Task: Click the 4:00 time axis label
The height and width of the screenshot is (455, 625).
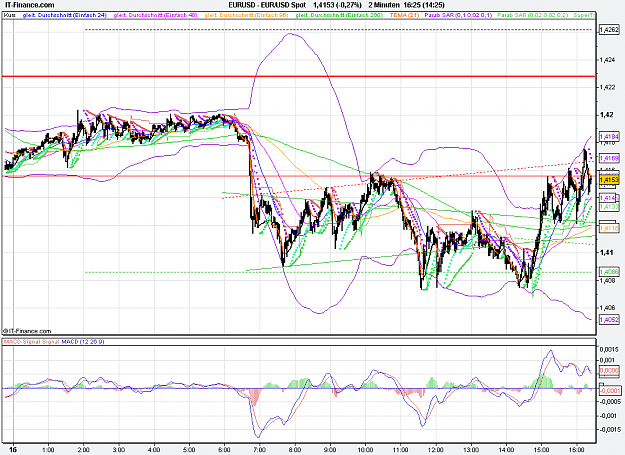Action: point(154,450)
